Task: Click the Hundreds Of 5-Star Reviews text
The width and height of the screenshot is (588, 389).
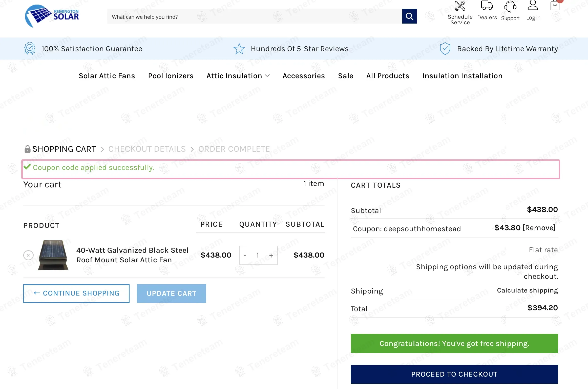Action: click(300, 49)
